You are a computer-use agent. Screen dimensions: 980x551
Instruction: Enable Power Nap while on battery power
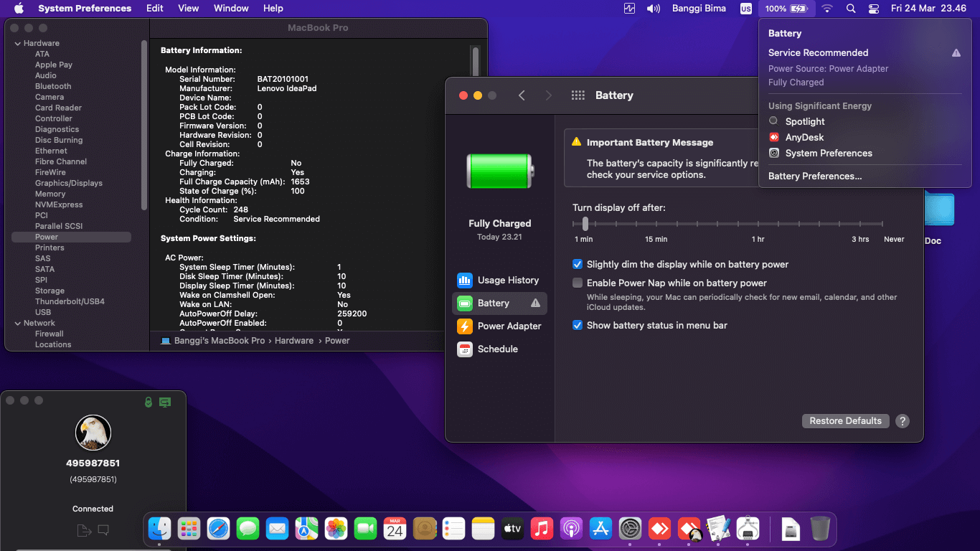578,283
